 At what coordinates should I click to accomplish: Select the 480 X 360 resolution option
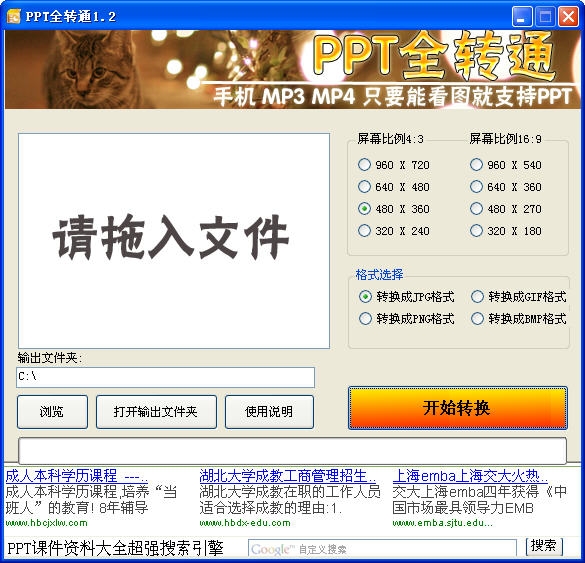click(394, 209)
